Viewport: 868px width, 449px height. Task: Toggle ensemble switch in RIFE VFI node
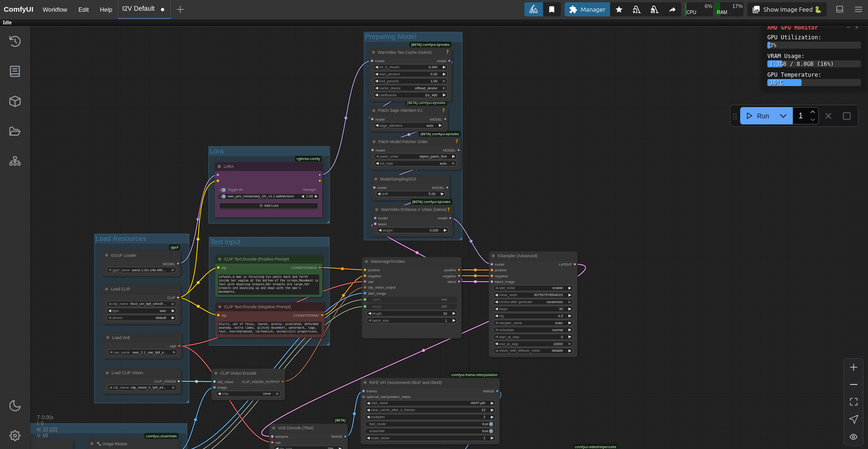[491, 431]
